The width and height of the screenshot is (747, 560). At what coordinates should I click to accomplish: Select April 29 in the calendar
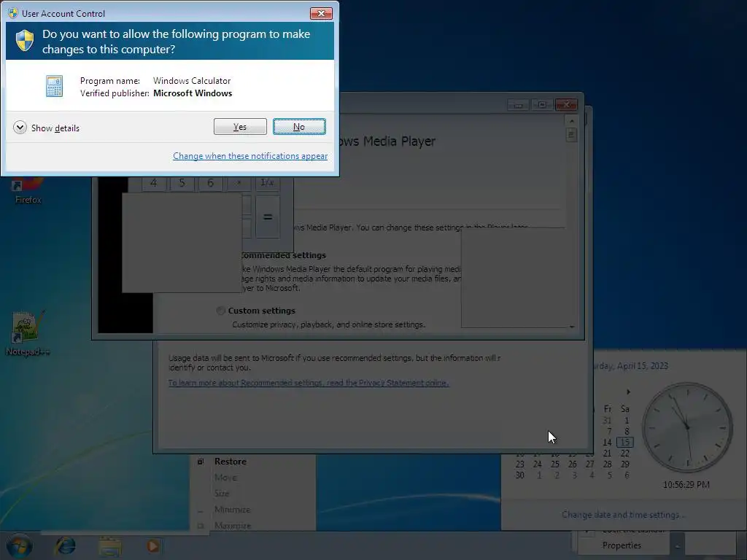pos(624,464)
